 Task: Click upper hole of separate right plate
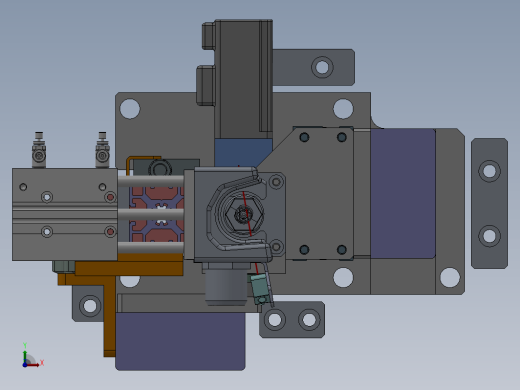click(x=489, y=171)
